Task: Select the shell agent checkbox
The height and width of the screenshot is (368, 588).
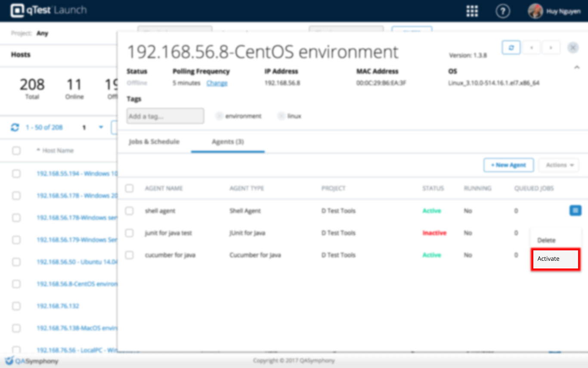Action: (129, 211)
